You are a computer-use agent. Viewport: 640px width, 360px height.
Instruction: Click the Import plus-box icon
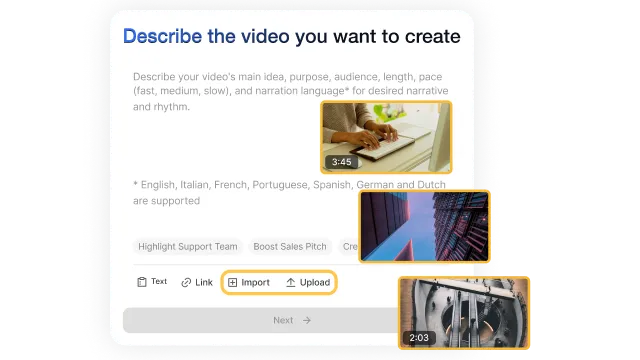232,282
